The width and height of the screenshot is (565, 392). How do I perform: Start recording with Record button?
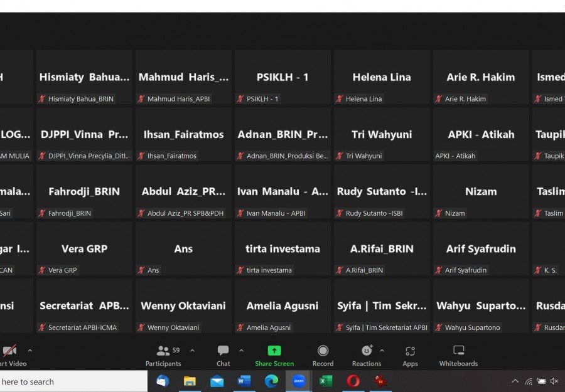tap(323, 356)
